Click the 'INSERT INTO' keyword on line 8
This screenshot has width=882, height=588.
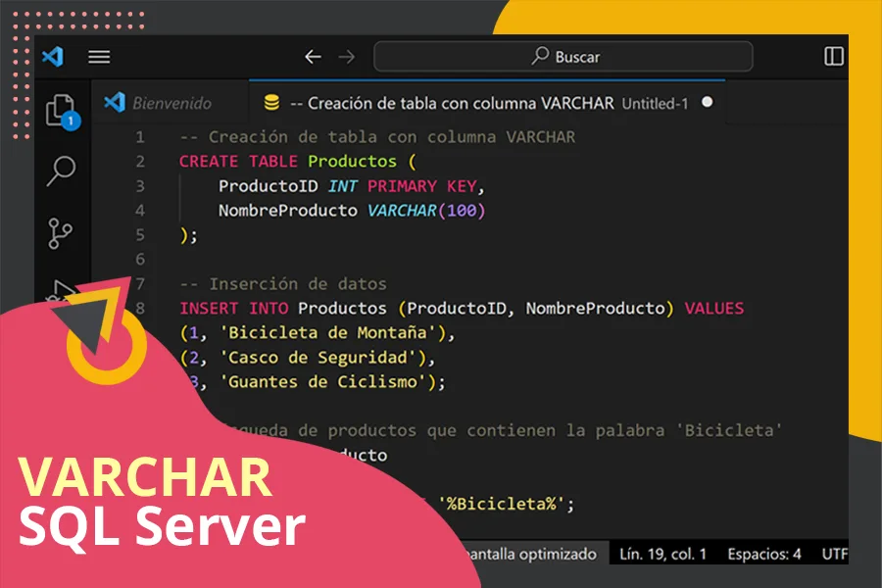click(234, 309)
